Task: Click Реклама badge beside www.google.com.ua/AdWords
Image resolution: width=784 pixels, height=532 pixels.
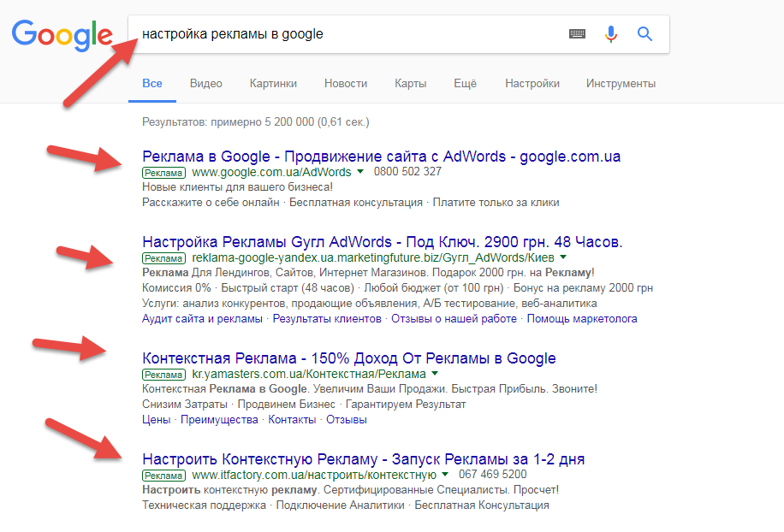Action: [163, 173]
